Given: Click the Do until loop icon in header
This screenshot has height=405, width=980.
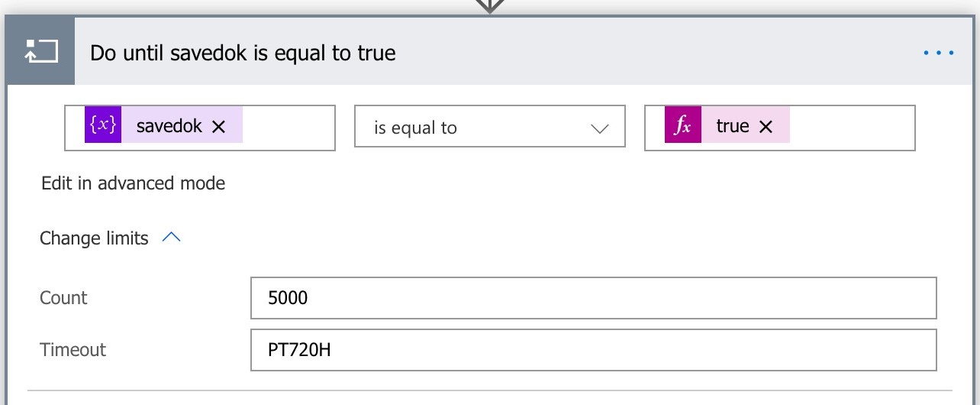Looking at the screenshot, I should tap(41, 52).
